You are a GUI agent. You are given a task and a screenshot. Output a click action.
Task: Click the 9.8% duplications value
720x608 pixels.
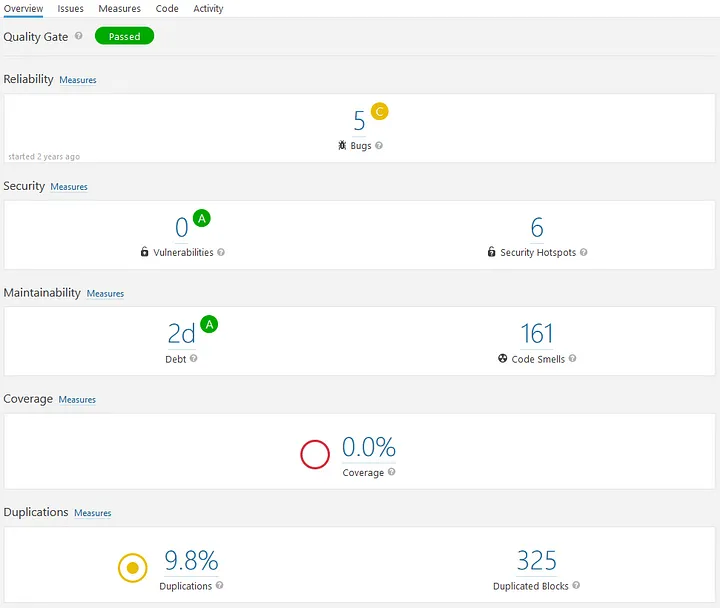[191, 561]
